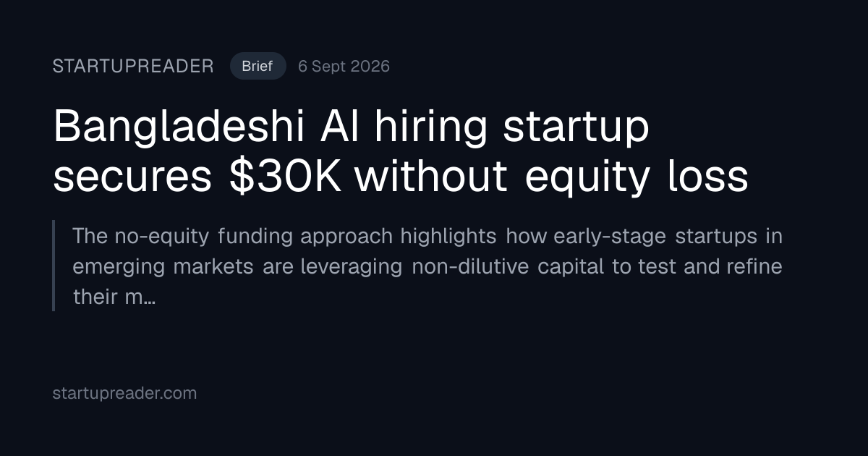Click the word without in the headline

(432, 177)
